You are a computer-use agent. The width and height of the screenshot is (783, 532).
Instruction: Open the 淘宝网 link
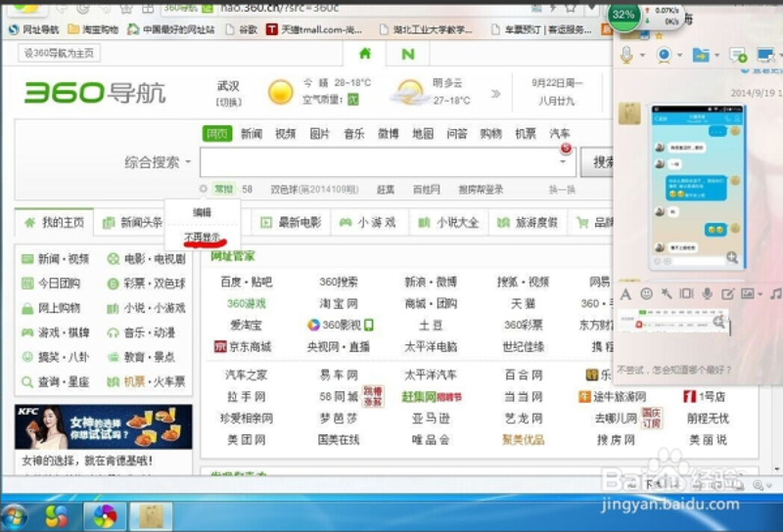coord(338,303)
